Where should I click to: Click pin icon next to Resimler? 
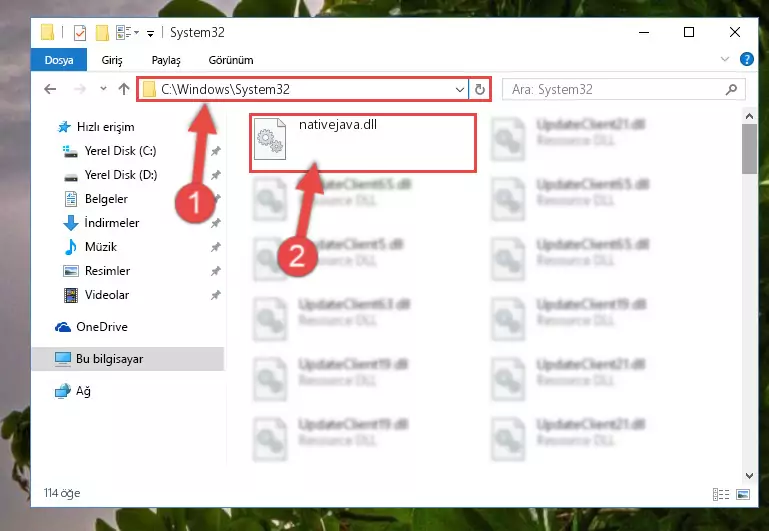point(215,271)
